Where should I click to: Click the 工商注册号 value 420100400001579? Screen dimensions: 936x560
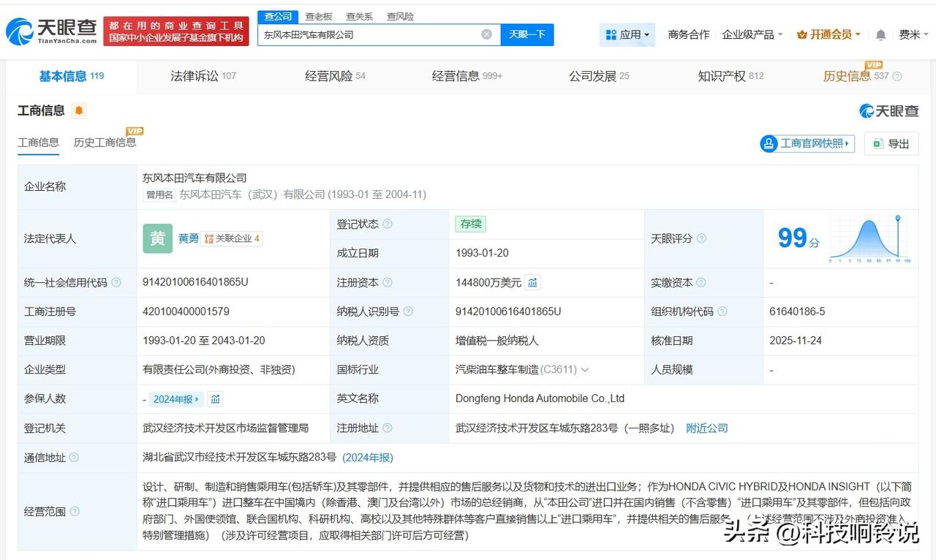click(x=186, y=311)
